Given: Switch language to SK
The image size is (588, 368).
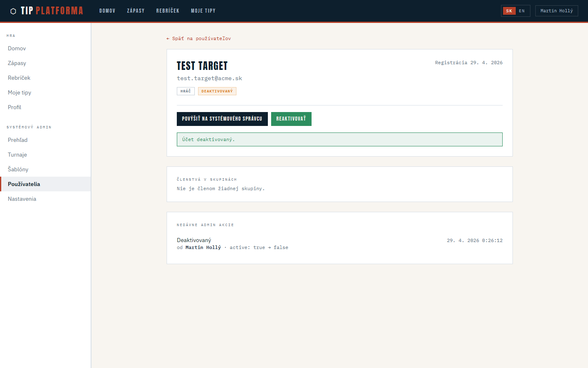Looking at the screenshot, I should point(509,11).
